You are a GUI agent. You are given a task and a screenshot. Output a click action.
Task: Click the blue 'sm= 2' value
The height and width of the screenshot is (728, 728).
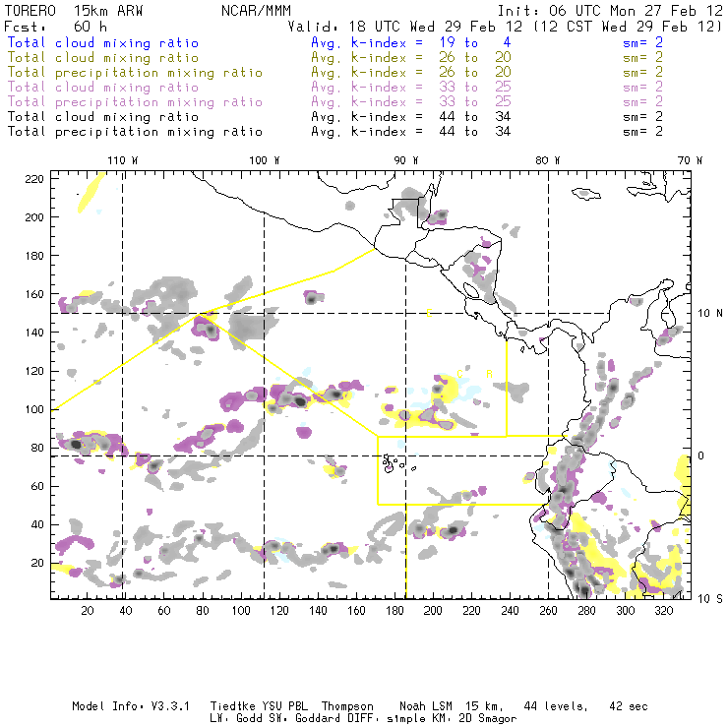click(642, 42)
